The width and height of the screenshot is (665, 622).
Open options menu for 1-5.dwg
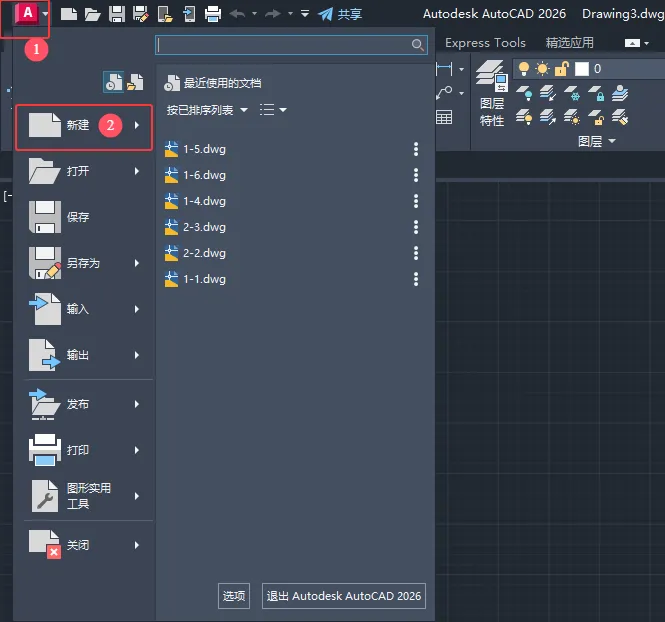coord(416,149)
